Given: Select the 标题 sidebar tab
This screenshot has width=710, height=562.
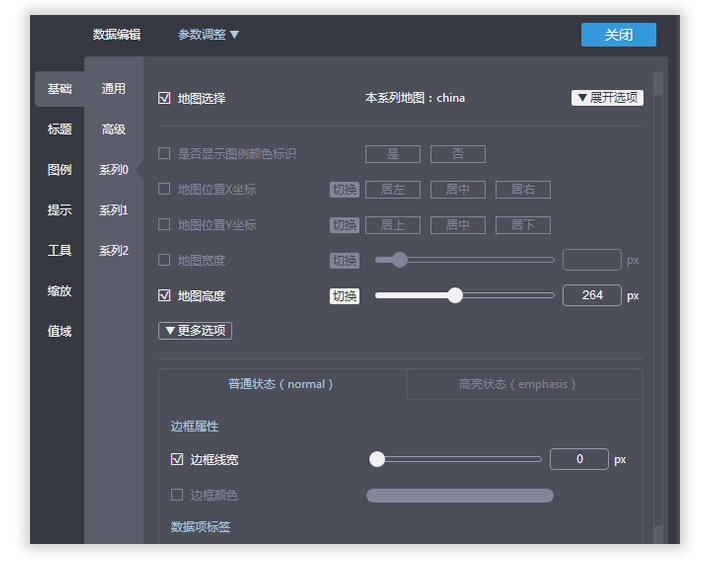Looking at the screenshot, I should point(60,129).
